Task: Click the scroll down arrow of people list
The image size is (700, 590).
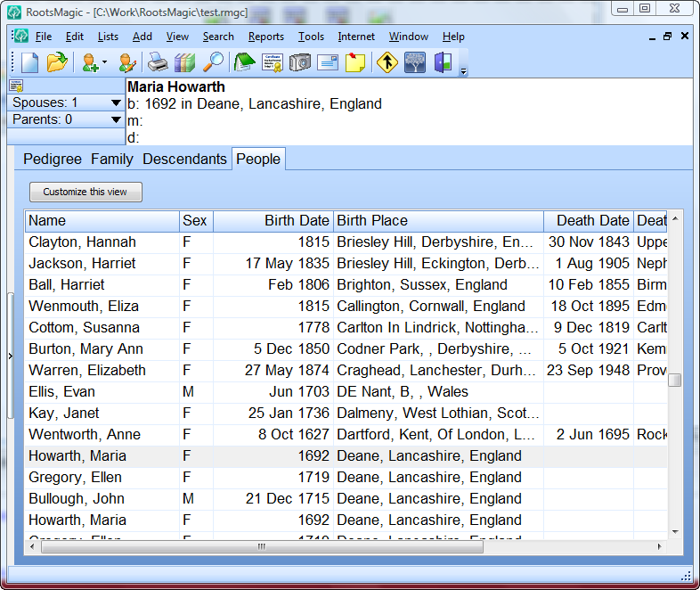Action: coord(675,532)
